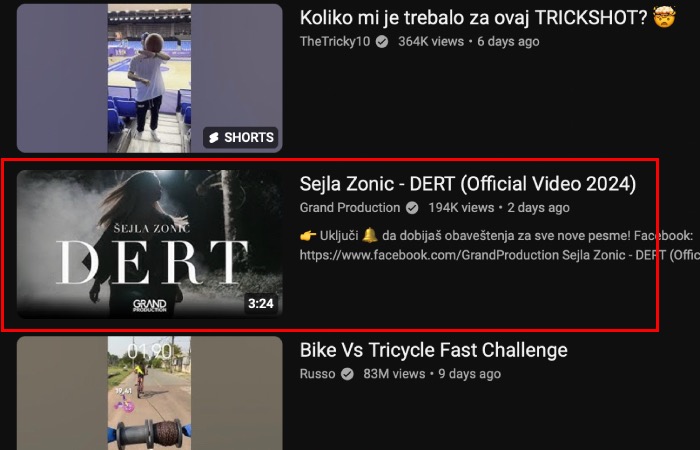Open 'Bike Vs Tricycle Fast Challenge' title
Screen dimensions: 700x450
pos(433,350)
